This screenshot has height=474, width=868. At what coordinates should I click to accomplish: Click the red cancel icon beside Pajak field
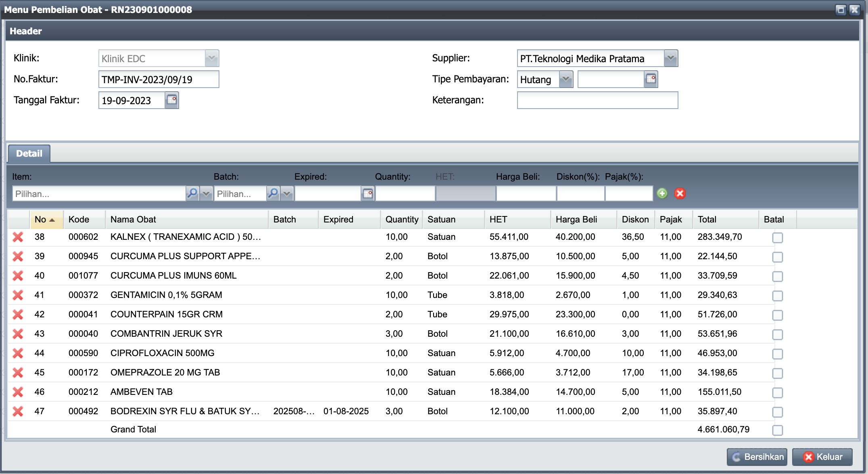[680, 194]
